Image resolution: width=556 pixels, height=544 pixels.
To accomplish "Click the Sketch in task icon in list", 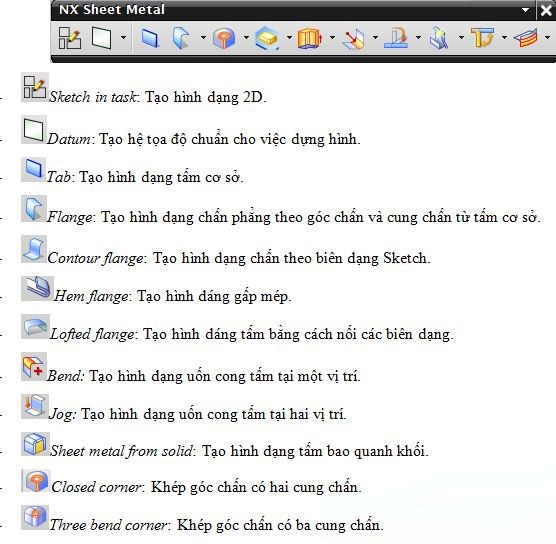I will pos(35,87).
